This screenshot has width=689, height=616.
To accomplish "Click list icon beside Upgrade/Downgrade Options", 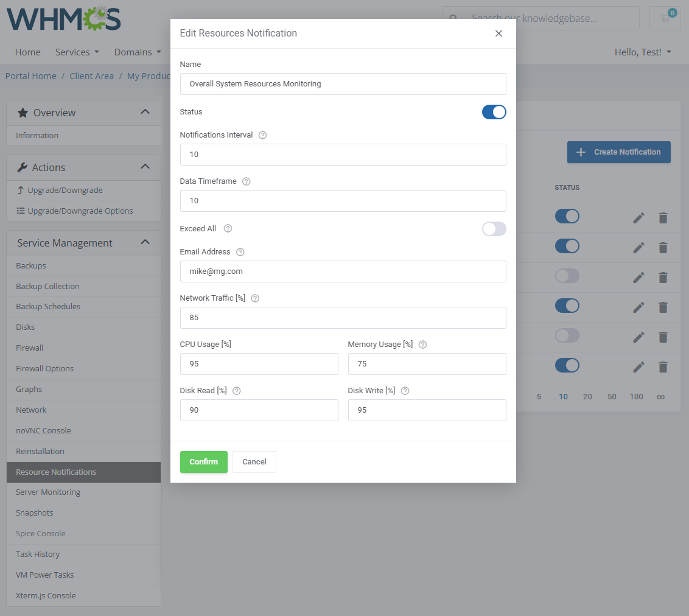I will pyautogui.click(x=20, y=211).
